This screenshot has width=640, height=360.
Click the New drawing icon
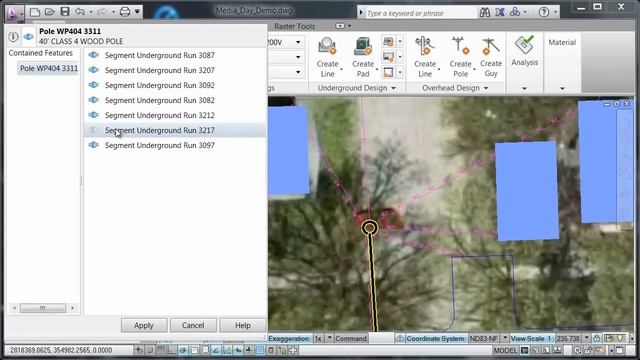pos(35,12)
